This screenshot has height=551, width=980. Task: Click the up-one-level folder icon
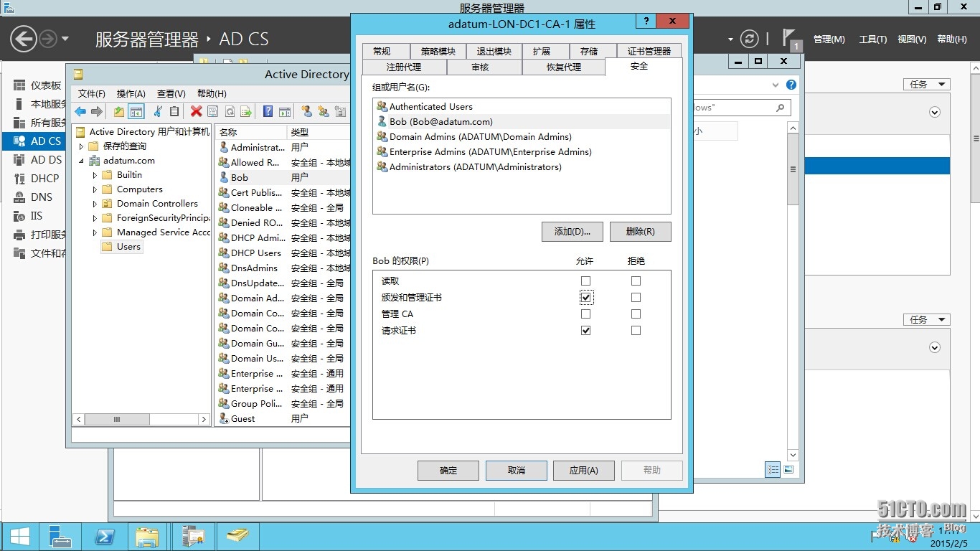[x=119, y=111]
